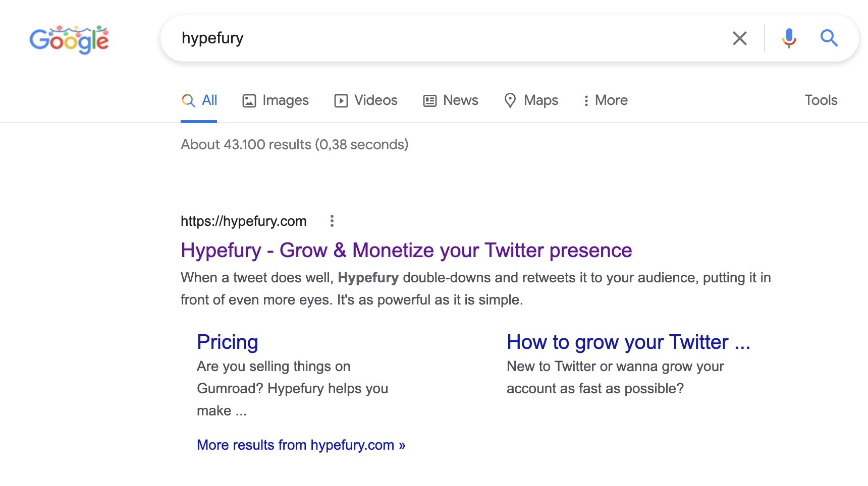Open the Maps tab
The width and height of the screenshot is (868, 486).
pyautogui.click(x=531, y=100)
